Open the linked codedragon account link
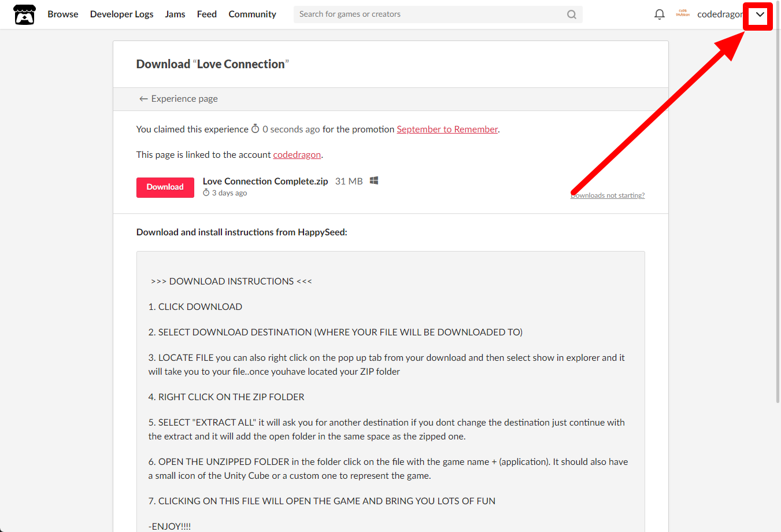This screenshot has height=532, width=781. click(x=297, y=155)
